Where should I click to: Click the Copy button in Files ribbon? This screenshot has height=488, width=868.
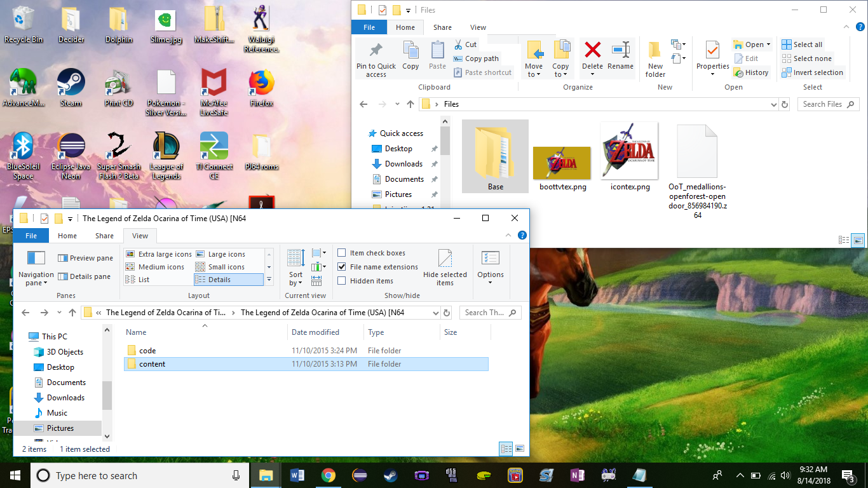410,55
